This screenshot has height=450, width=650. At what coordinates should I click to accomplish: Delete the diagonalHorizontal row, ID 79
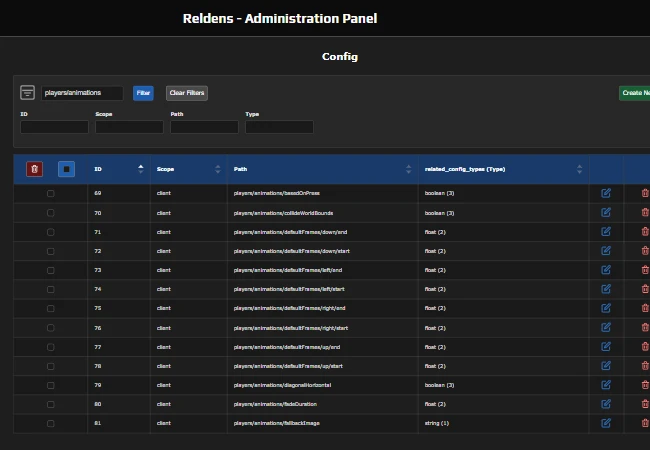tap(645, 385)
